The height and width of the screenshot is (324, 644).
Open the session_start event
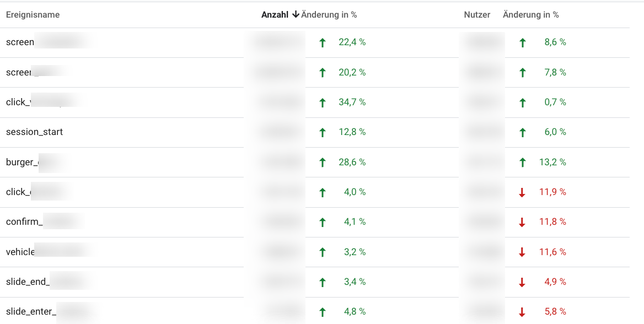(35, 132)
